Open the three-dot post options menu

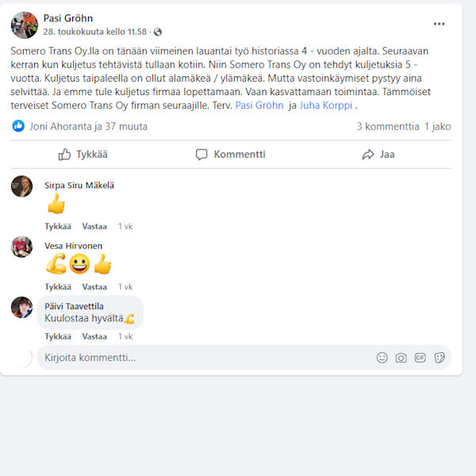coord(439,24)
